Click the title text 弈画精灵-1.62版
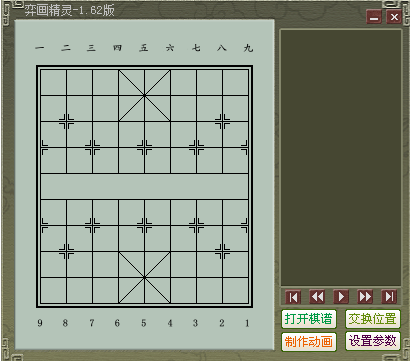The height and width of the screenshot is (361, 410). coord(70,10)
